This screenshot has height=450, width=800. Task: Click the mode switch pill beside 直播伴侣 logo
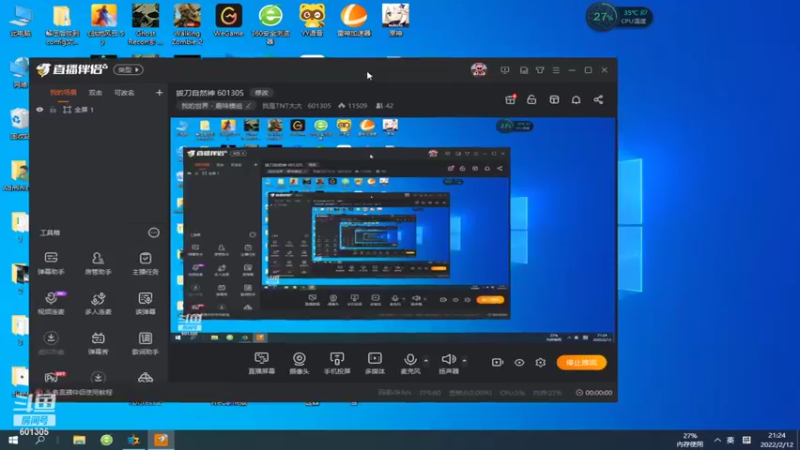pyautogui.click(x=129, y=70)
